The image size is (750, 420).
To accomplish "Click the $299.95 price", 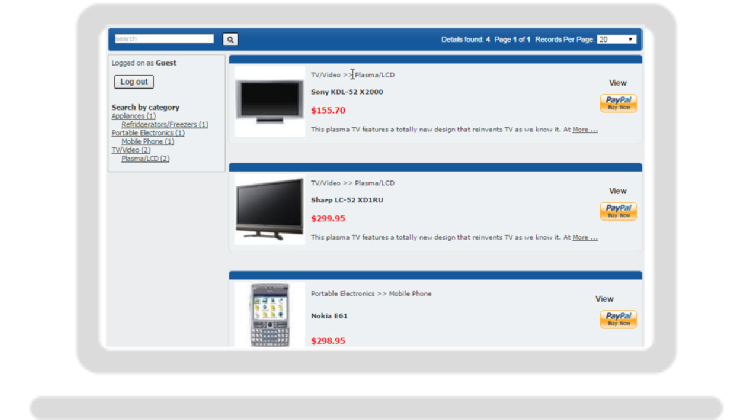I will click(x=328, y=218).
